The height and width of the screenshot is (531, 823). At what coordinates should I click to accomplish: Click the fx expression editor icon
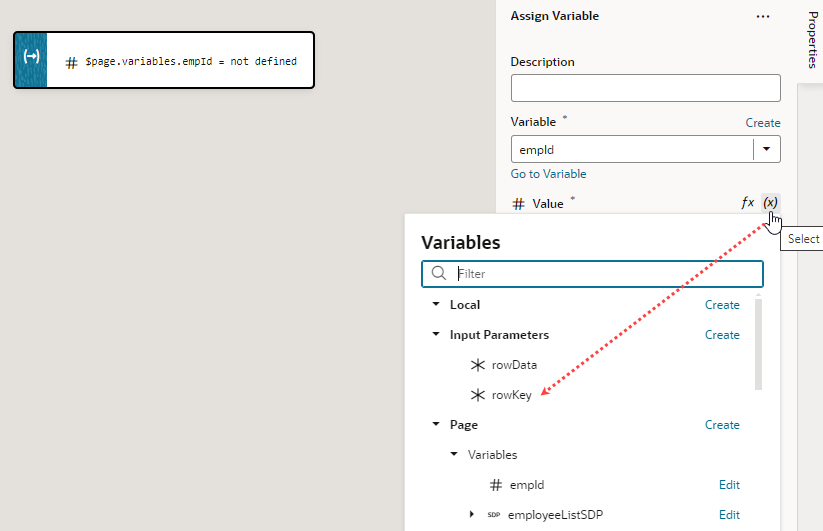[x=747, y=203]
